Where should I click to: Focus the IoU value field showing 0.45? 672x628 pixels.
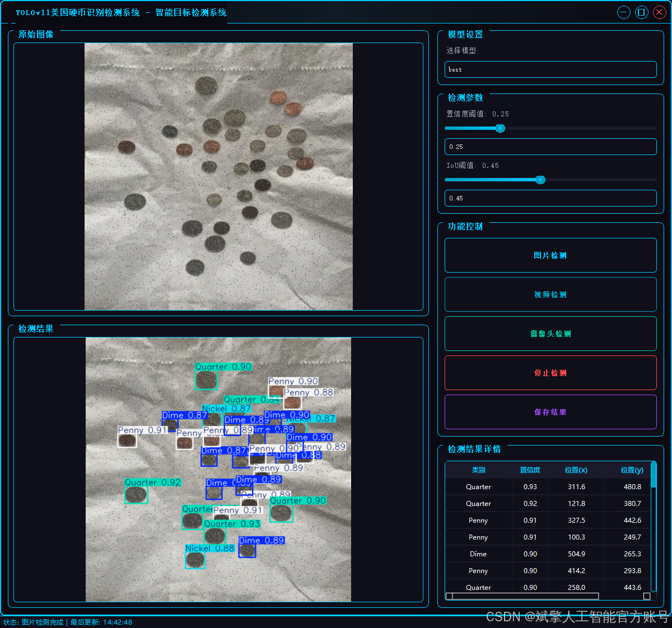pos(550,198)
